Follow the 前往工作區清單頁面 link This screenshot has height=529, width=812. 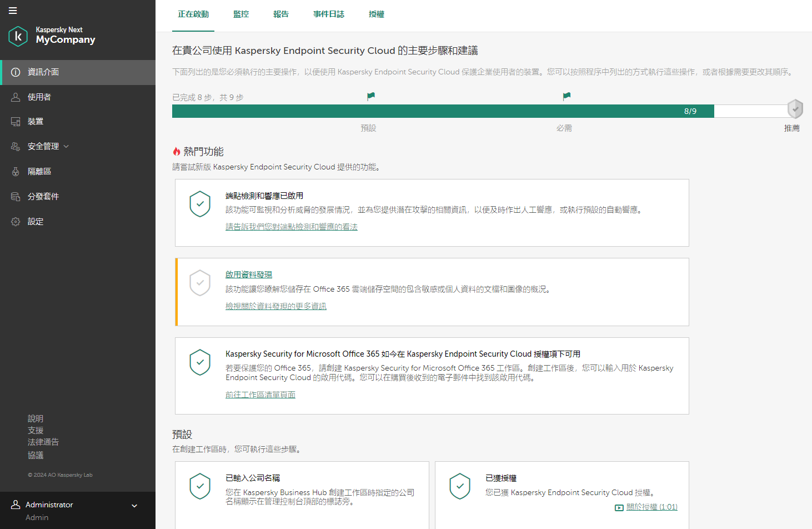[x=260, y=395]
